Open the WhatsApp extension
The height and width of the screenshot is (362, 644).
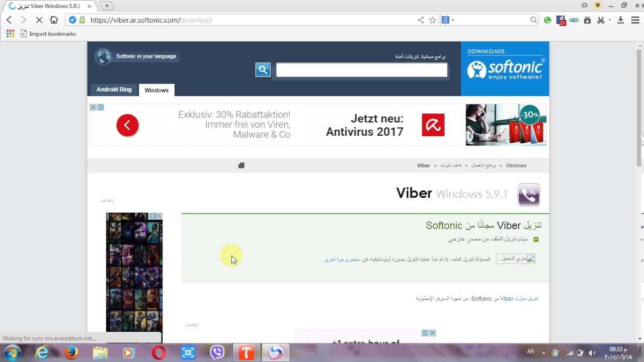coord(547,20)
